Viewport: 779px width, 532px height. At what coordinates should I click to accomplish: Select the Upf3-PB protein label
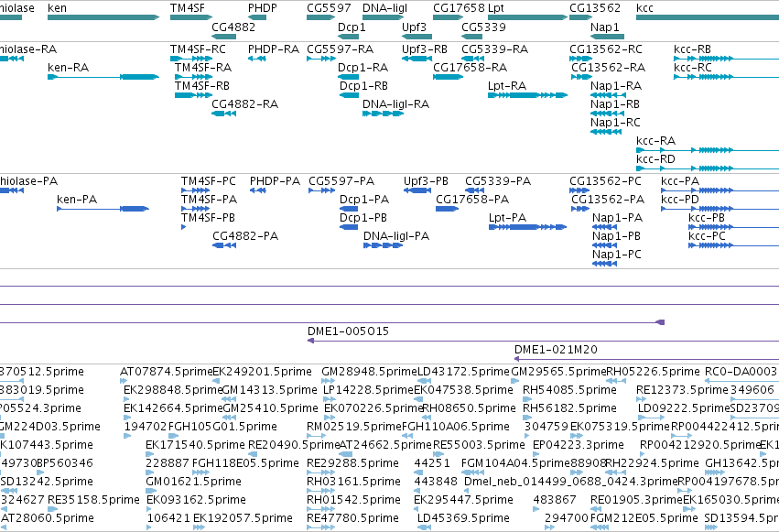coord(426,180)
